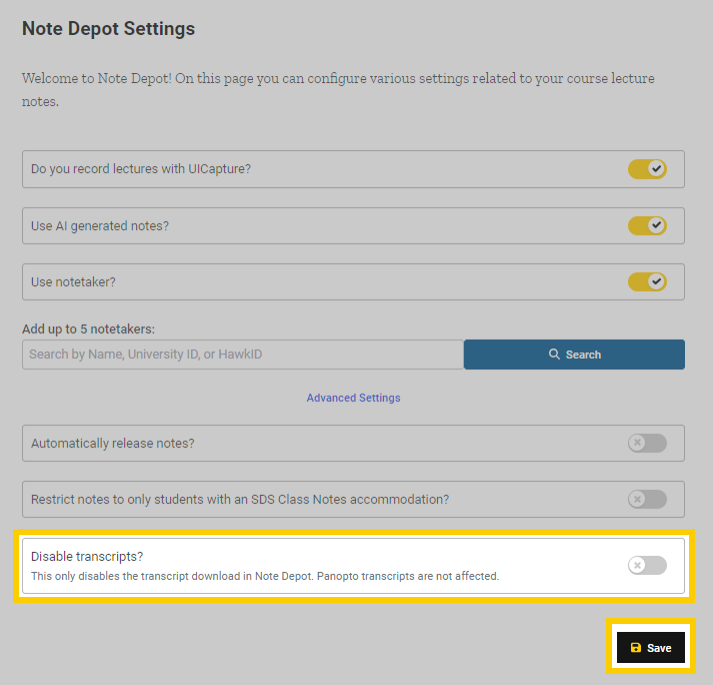Turn off the UICapture lecture recording toggle
Viewport: 713px width, 685px height.
647,169
